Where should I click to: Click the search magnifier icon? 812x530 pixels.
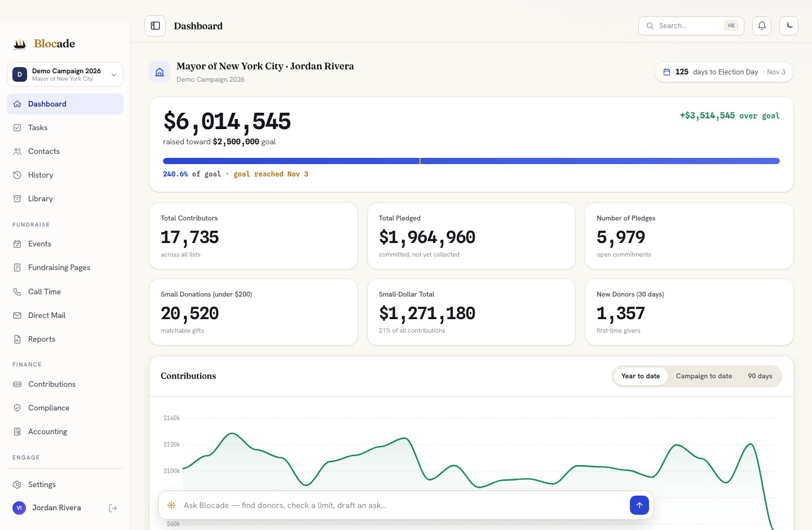[650, 26]
